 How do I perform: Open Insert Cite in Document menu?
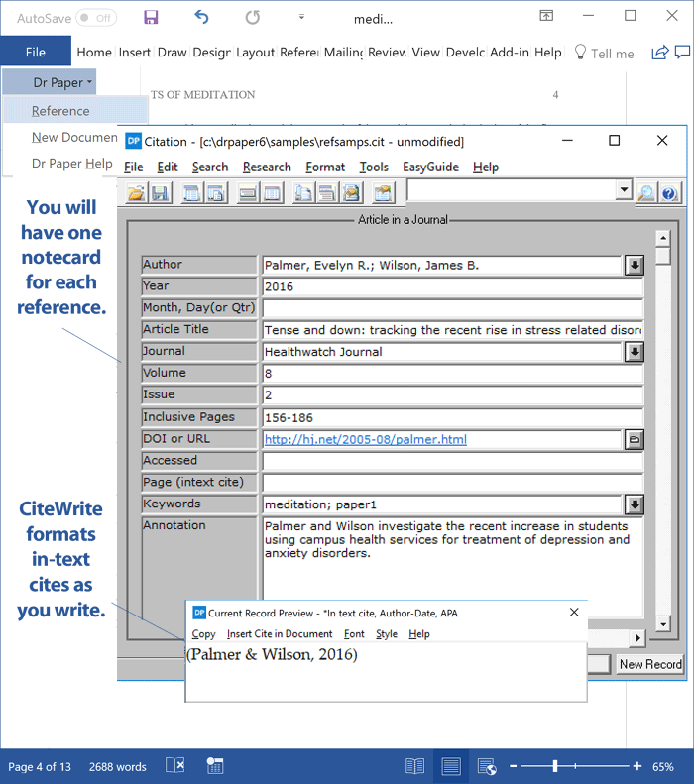point(280,633)
